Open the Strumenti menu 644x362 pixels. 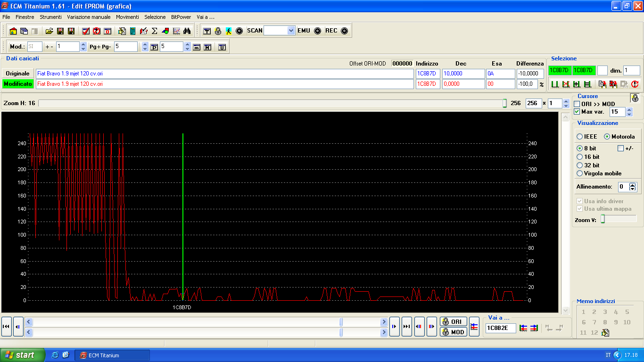[x=50, y=17]
